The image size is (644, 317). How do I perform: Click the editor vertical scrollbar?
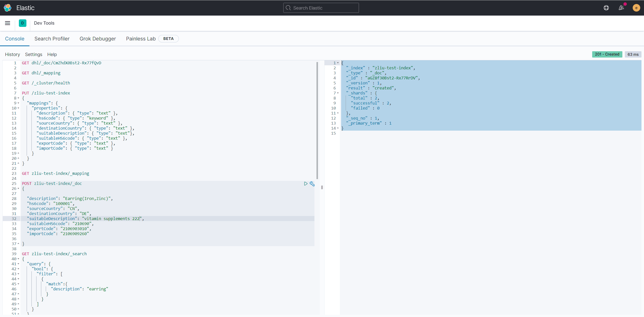[317, 121]
